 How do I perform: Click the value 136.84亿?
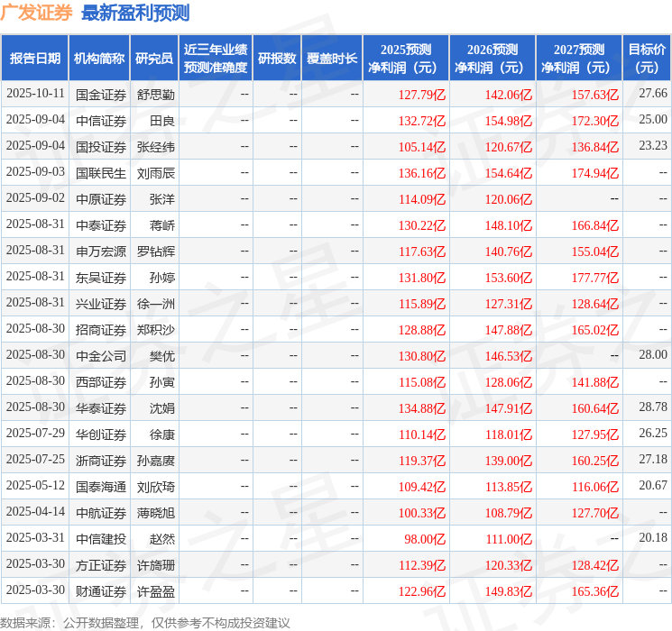pos(594,147)
